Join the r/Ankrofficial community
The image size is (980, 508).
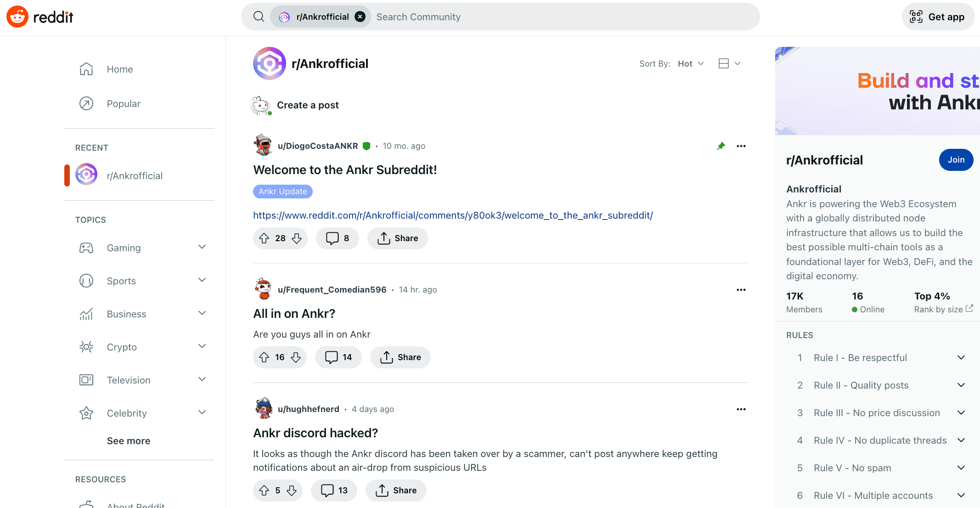956,160
